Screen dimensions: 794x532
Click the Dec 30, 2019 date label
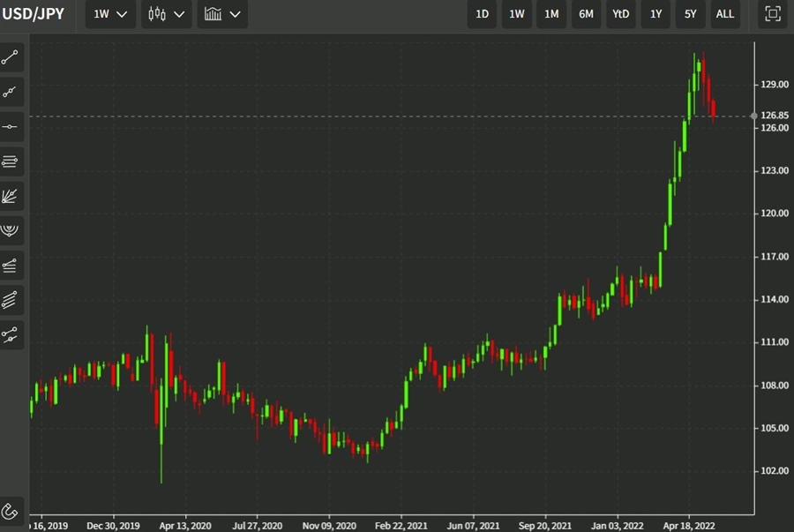click(113, 526)
